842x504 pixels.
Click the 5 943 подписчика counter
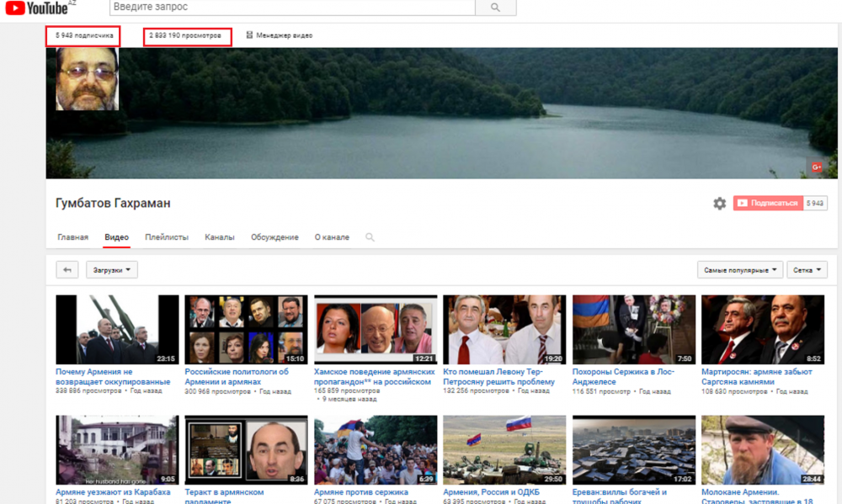point(83,35)
